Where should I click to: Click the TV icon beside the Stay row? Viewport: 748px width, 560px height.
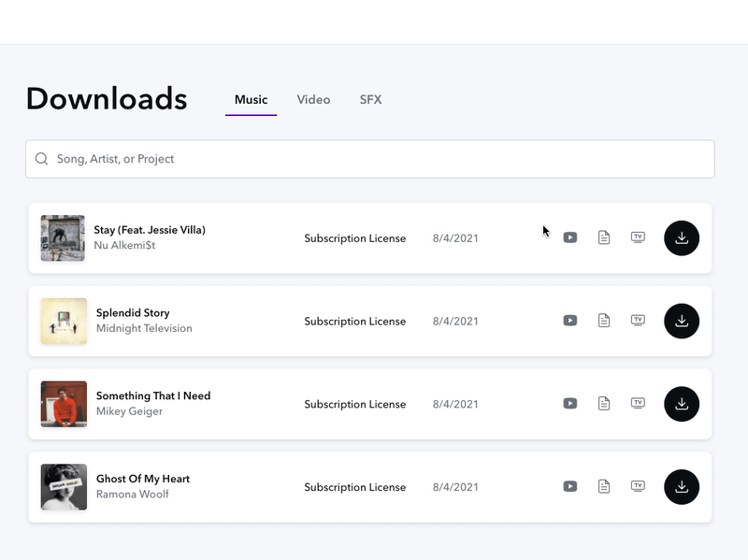tap(637, 237)
